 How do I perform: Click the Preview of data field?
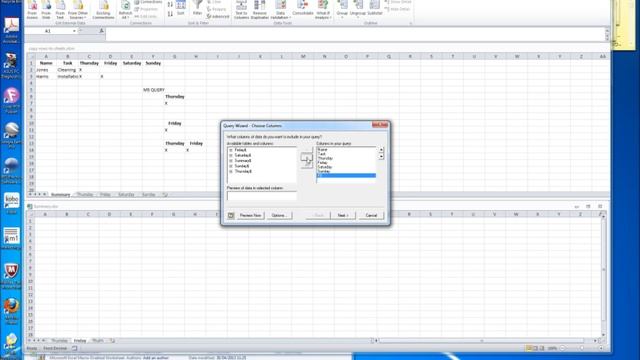tap(262, 196)
